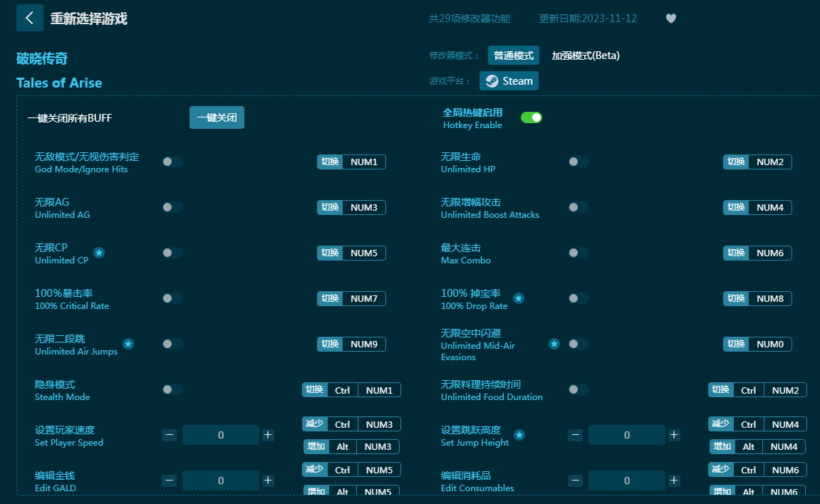820x504 pixels.
Task: Click Unlimited CP 切换 NUM5 hotkey button
Action: (351, 253)
